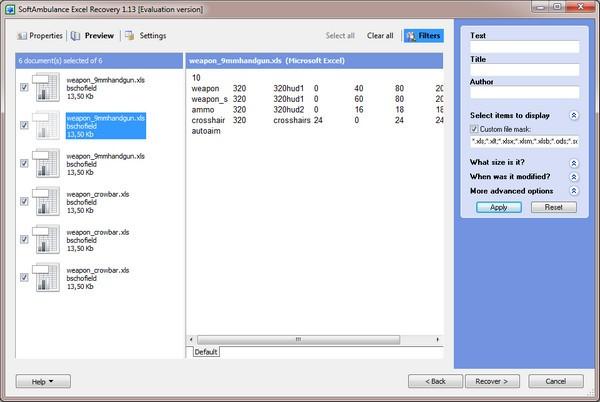Click the Properties toolbar icon
This screenshot has height=402, width=600.
point(22,36)
